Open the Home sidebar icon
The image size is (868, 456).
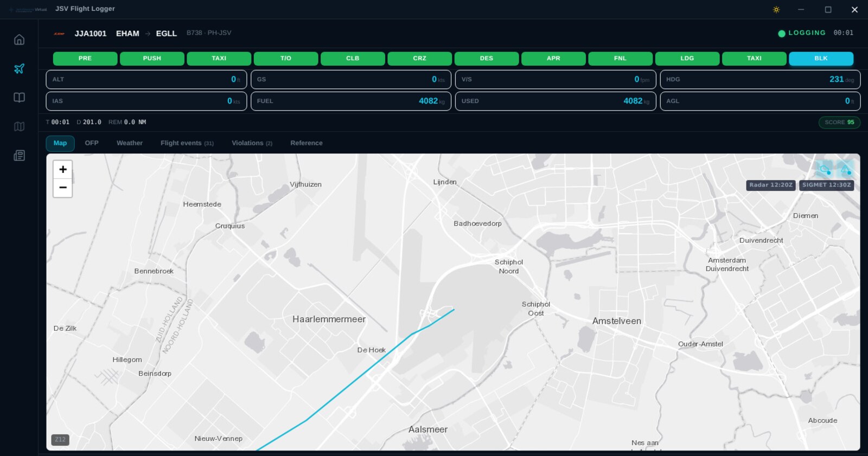(x=19, y=40)
